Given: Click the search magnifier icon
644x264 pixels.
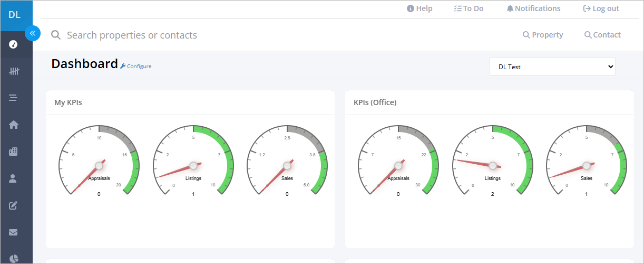Looking at the screenshot, I should point(56,35).
